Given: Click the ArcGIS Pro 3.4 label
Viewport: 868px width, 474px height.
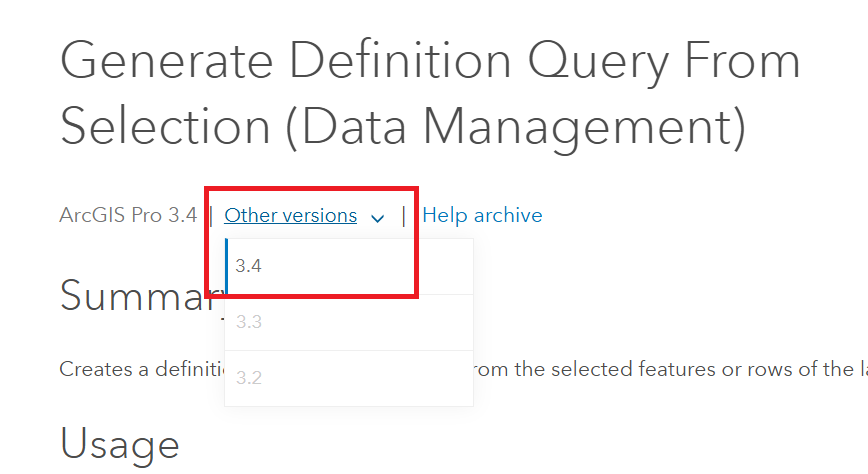Looking at the screenshot, I should [x=128, y=215].
